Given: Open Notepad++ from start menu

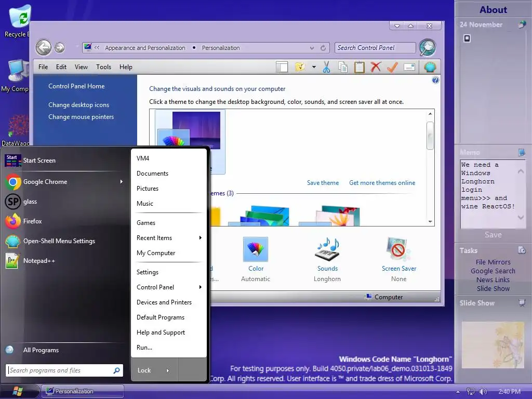Looking at the screenshot, I should (64, 261).
